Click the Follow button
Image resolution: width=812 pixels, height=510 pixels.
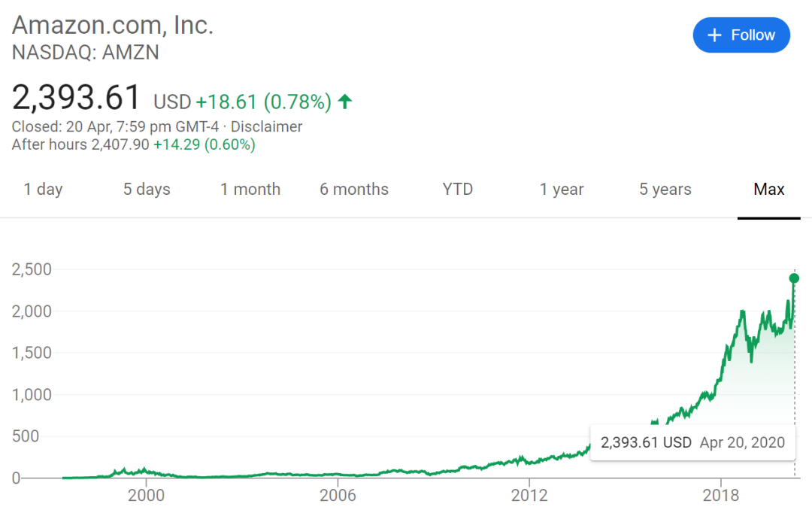pos(741,35)
